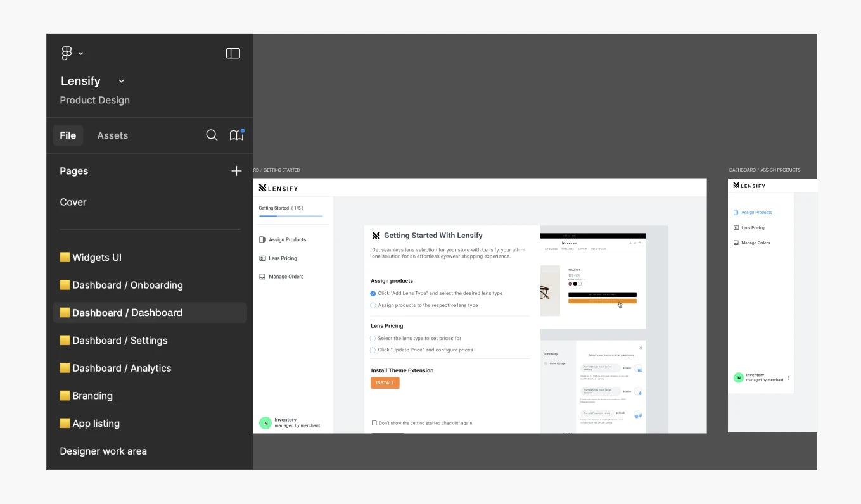
Task: Open the Figma main menu logo
Action: coord(67,54)
